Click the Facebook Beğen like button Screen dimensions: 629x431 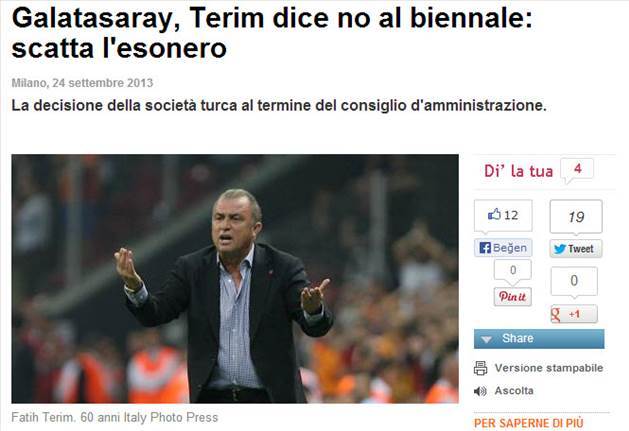tap(503, 248)
